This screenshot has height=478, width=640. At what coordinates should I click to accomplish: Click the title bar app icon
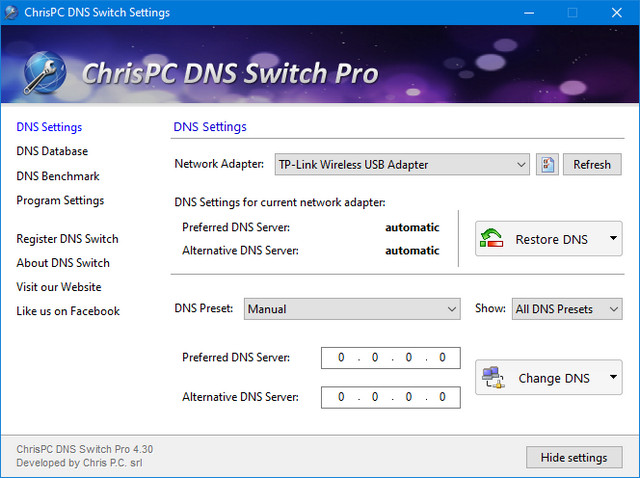12,13
